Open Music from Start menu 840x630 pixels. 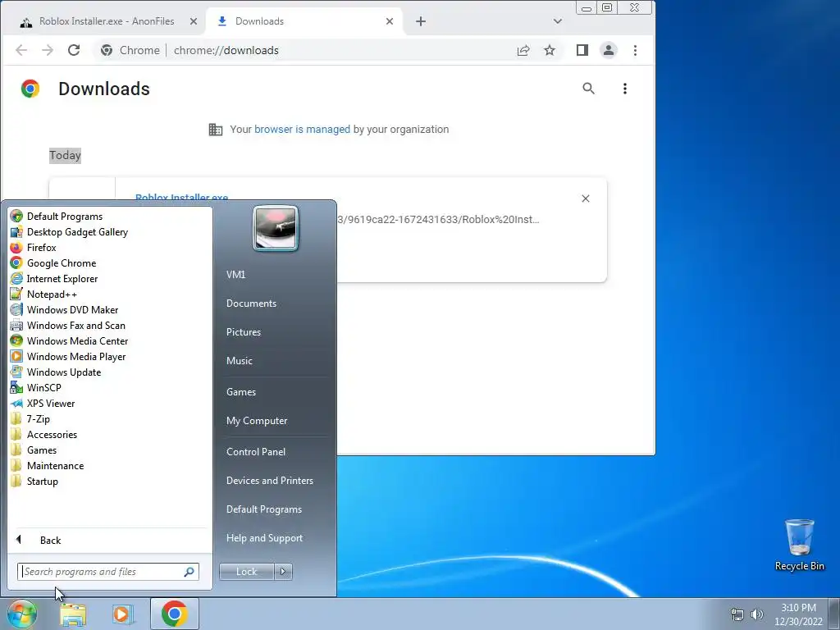(240, 361)
